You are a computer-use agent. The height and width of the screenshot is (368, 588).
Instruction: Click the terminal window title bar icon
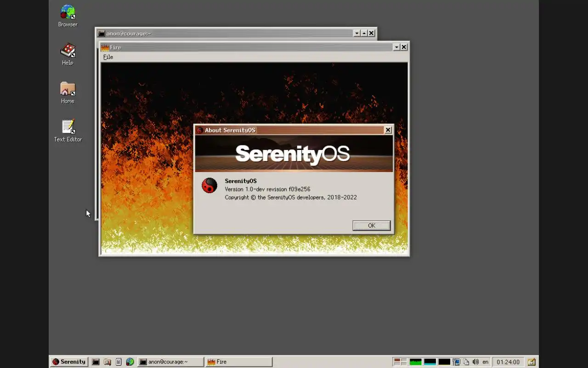point(102,33)
